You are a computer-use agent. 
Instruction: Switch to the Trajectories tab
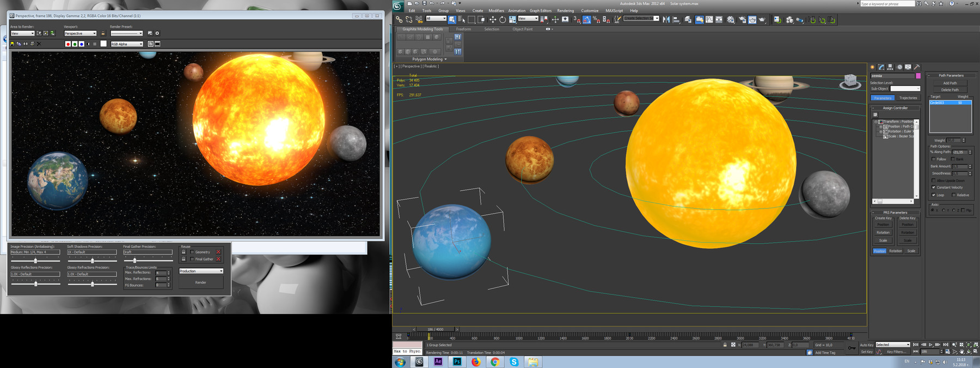click(x=908, y=98)
